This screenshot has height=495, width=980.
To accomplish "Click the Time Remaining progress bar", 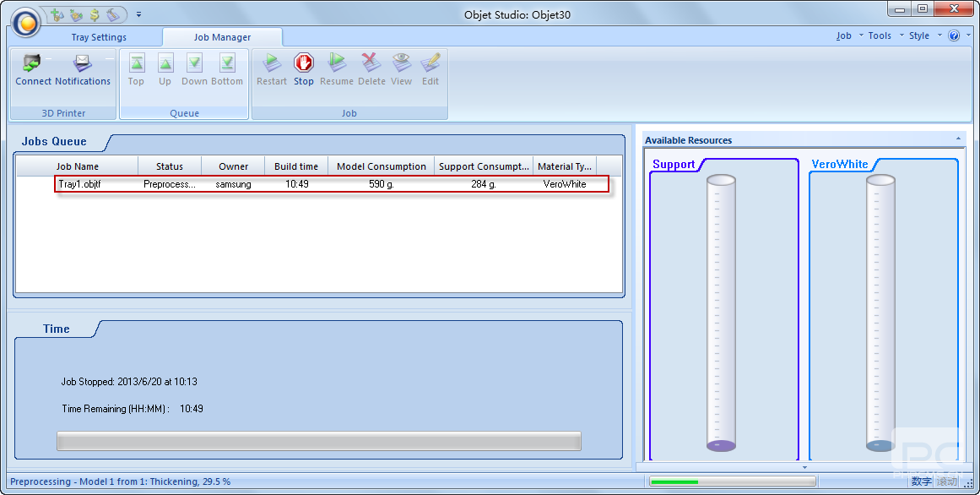I will pyautogui.click(x=318, y=441).
